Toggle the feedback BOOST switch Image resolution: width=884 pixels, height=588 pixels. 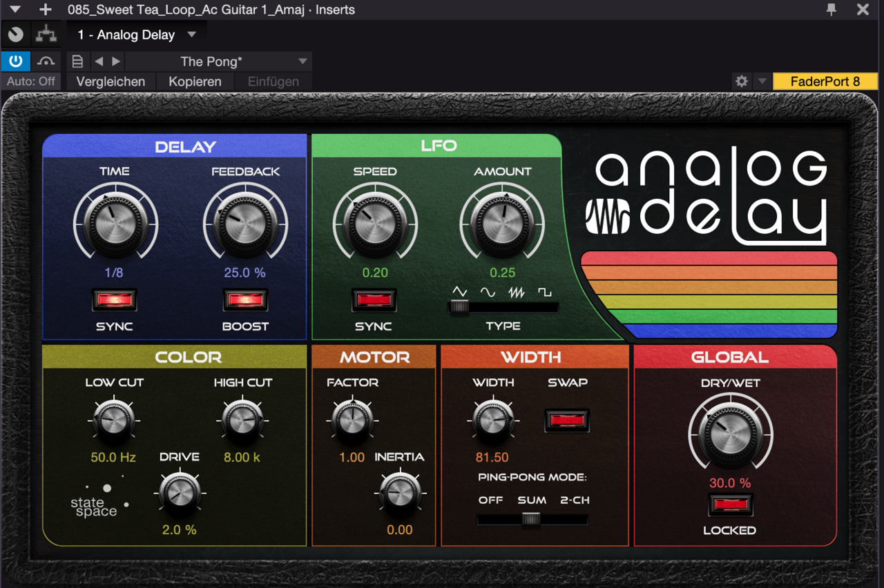[x=245, y=300]
